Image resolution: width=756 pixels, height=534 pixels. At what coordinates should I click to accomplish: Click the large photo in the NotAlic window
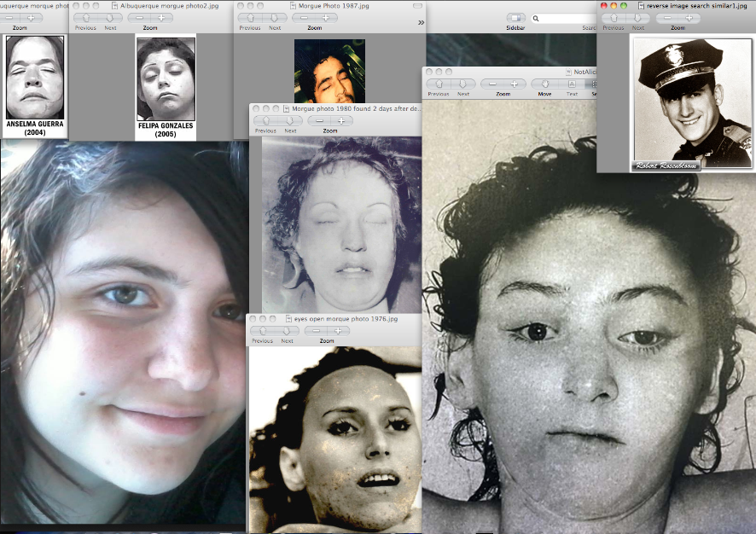(589, 316)
